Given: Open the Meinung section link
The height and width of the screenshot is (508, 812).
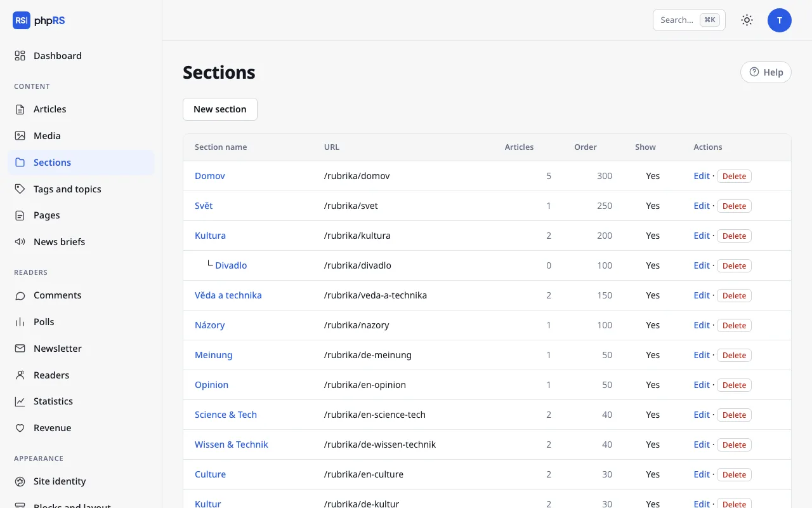Looking at the screenshot, I should (214, 355).
